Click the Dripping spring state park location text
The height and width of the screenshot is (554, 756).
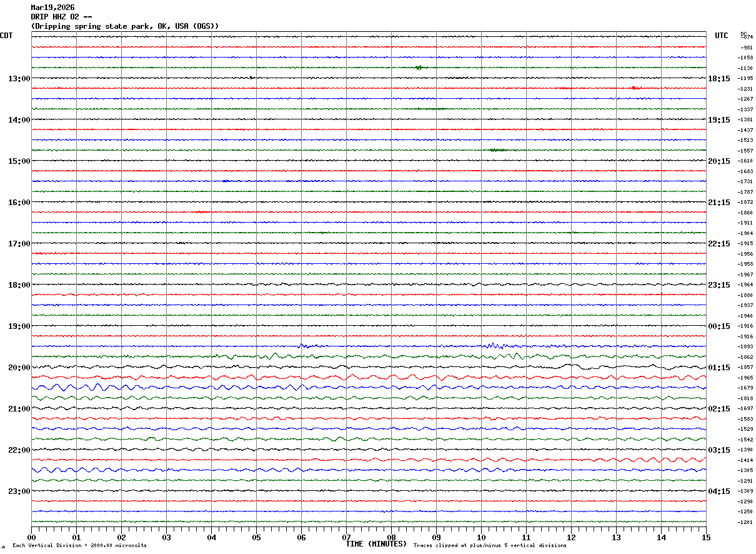tap(125, 26)
